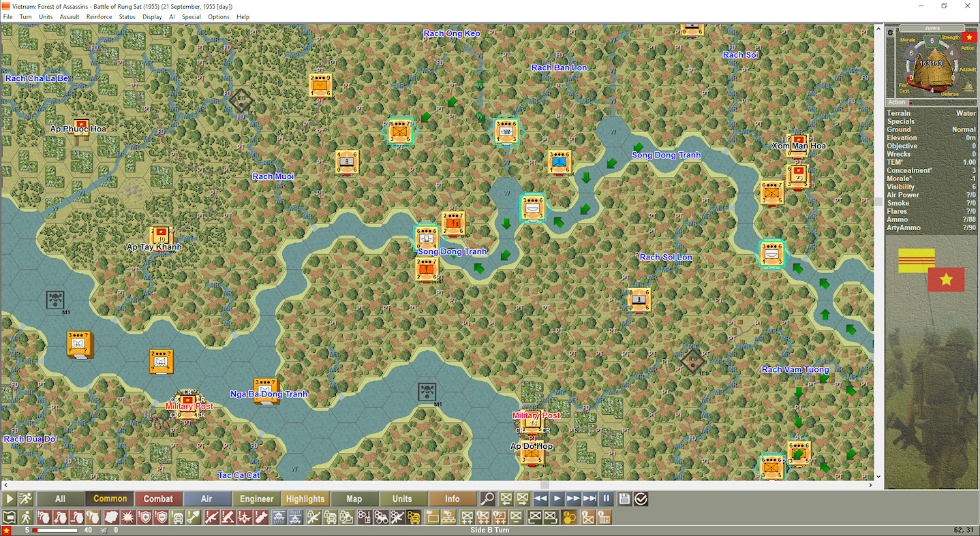Click the "Xom Man Hoa" map label
Viewport: 980px width, 536px height.
tap(799, 146)
